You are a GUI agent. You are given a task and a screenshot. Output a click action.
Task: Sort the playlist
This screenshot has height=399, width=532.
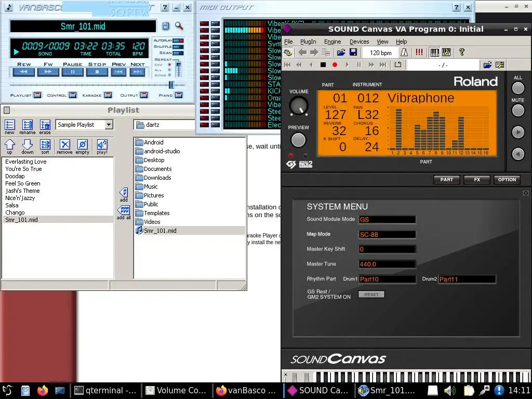point(45,147)
